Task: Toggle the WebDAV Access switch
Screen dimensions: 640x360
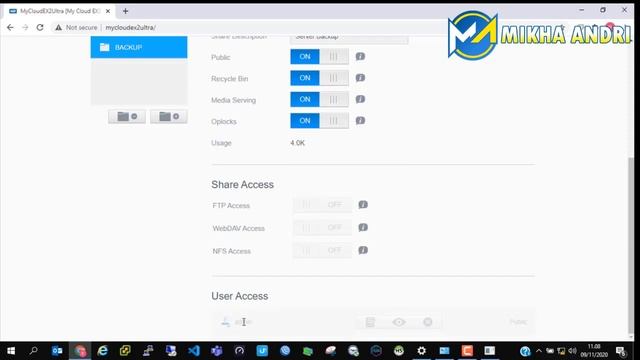Action: [322, 228]
